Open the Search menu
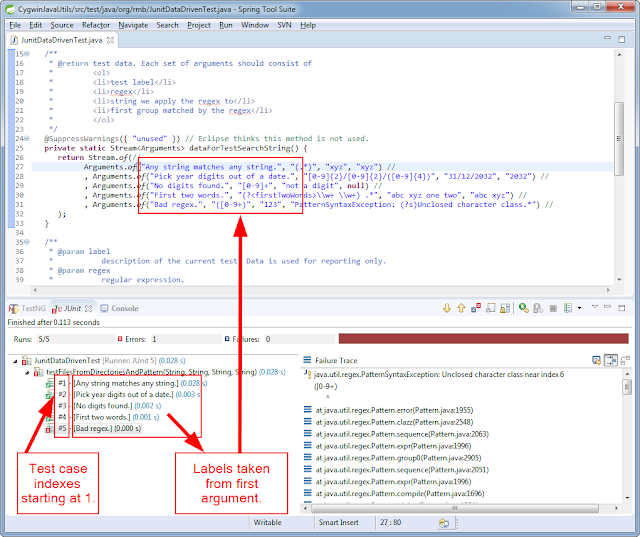Screen dimensions: 640x537 pyautogui.click(x=167, y=25)
